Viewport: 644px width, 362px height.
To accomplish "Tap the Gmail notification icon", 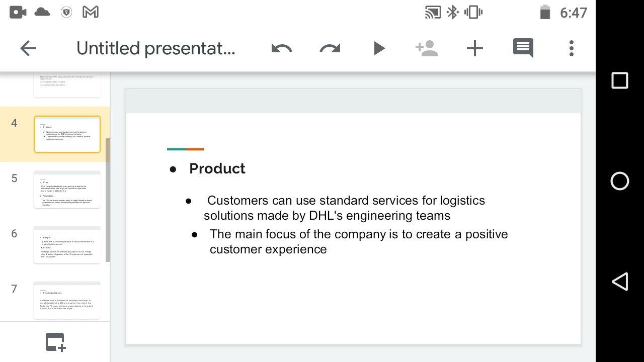I will coord(91,12).
